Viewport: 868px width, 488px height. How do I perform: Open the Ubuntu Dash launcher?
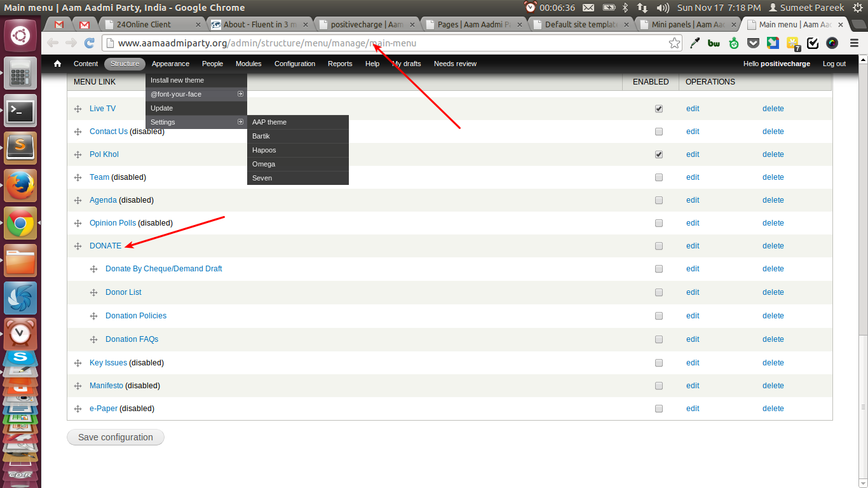click(x=20, y=35)
